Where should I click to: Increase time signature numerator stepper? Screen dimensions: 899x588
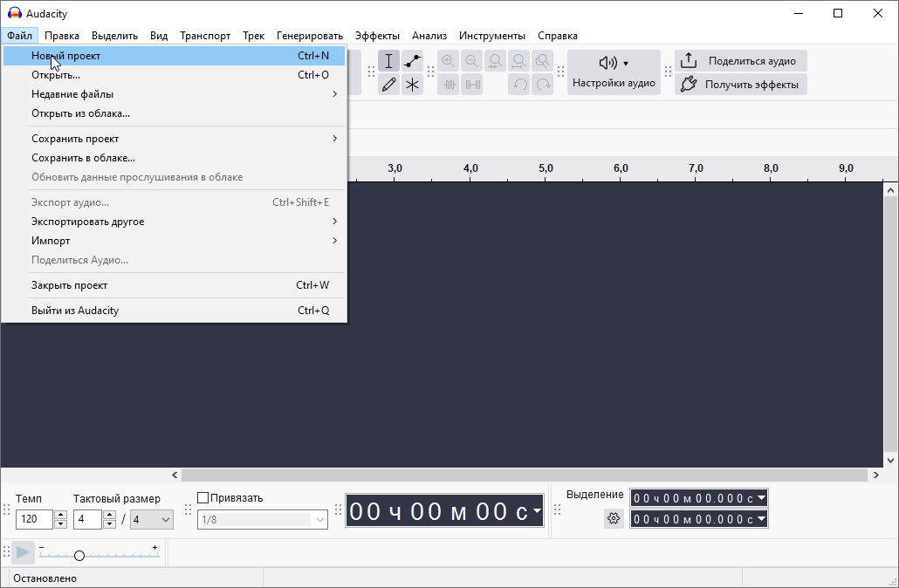pos(109,515)
